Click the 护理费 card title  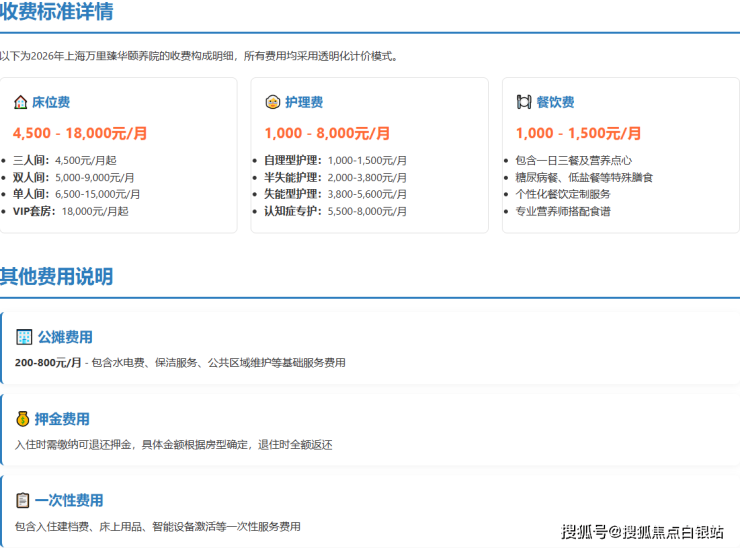[x=304, y=102]
